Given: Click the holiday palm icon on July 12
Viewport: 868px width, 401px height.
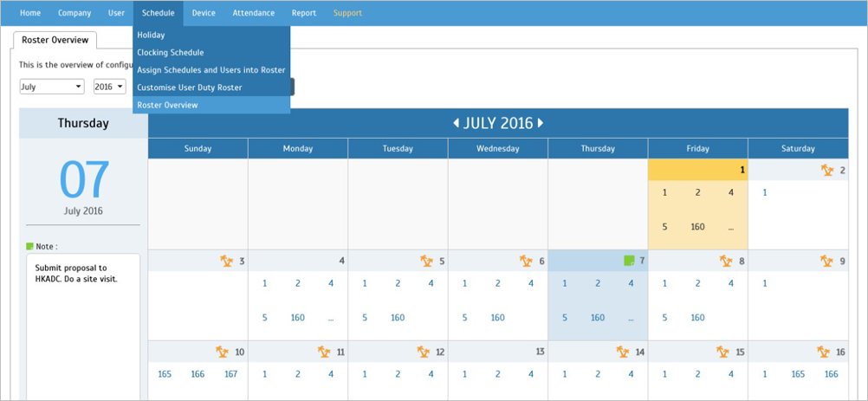Looking at the screenshot, I should point(424,352).
